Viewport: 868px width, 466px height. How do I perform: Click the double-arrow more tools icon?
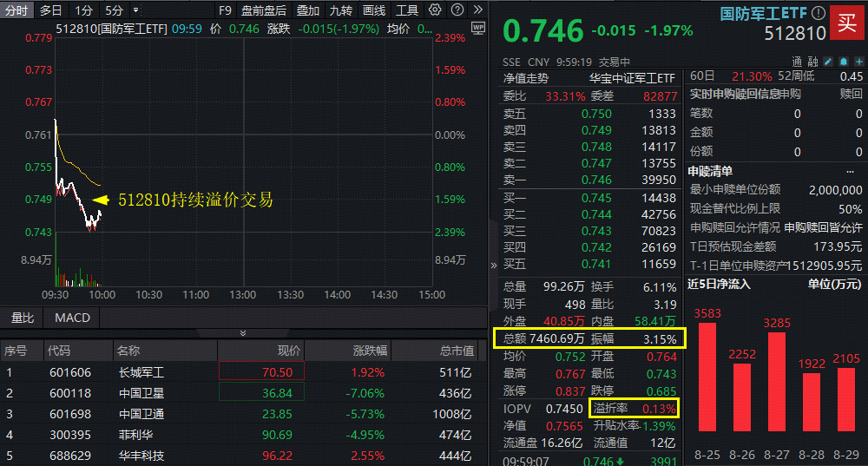tap(477, 10)
